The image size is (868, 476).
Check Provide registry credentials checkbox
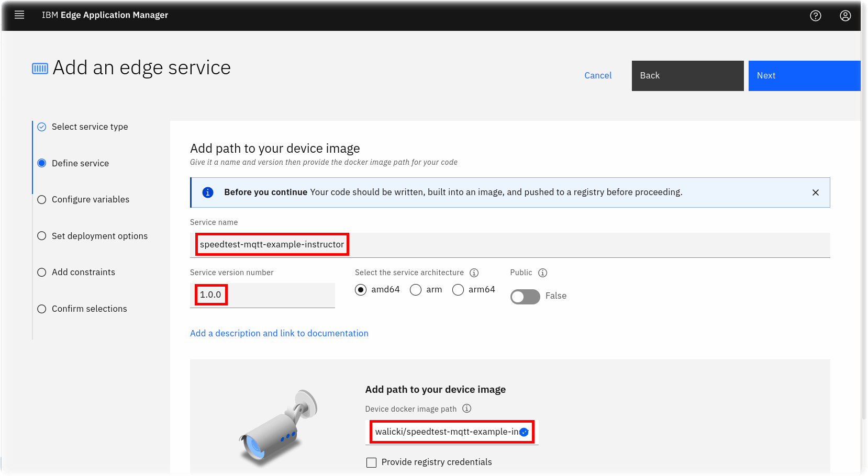[x=372, y=462]
